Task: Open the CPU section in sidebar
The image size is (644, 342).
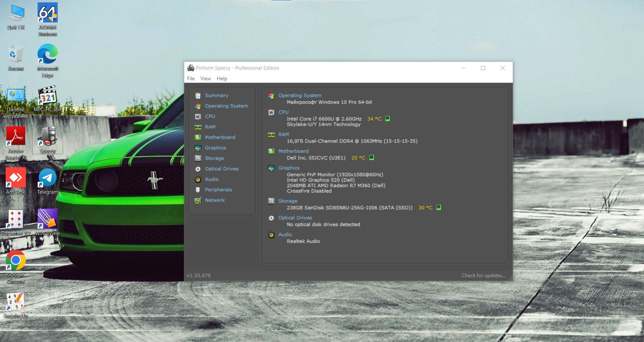Action: (210, 116)
